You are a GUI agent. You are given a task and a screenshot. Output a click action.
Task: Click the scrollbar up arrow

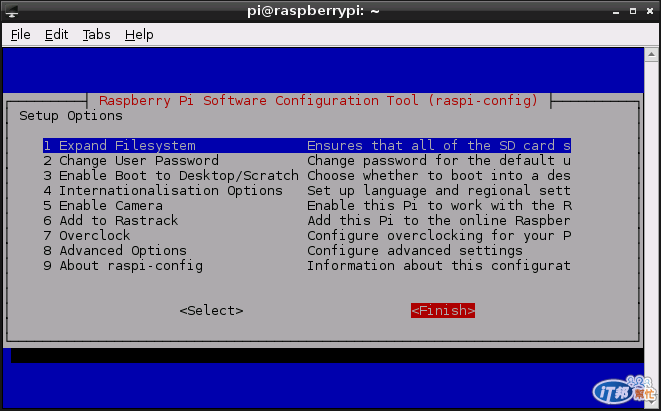[651, 54]
